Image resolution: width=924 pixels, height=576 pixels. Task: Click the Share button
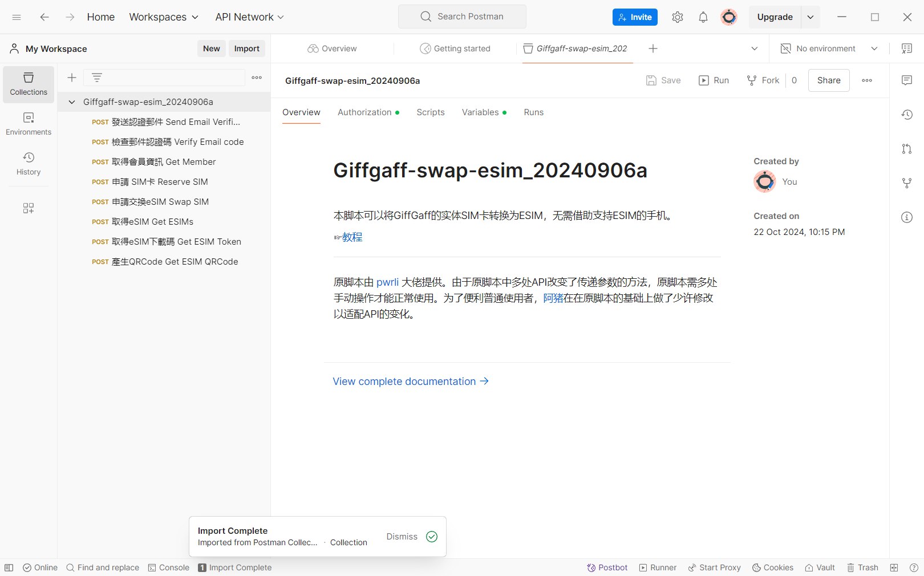(828, 80)
